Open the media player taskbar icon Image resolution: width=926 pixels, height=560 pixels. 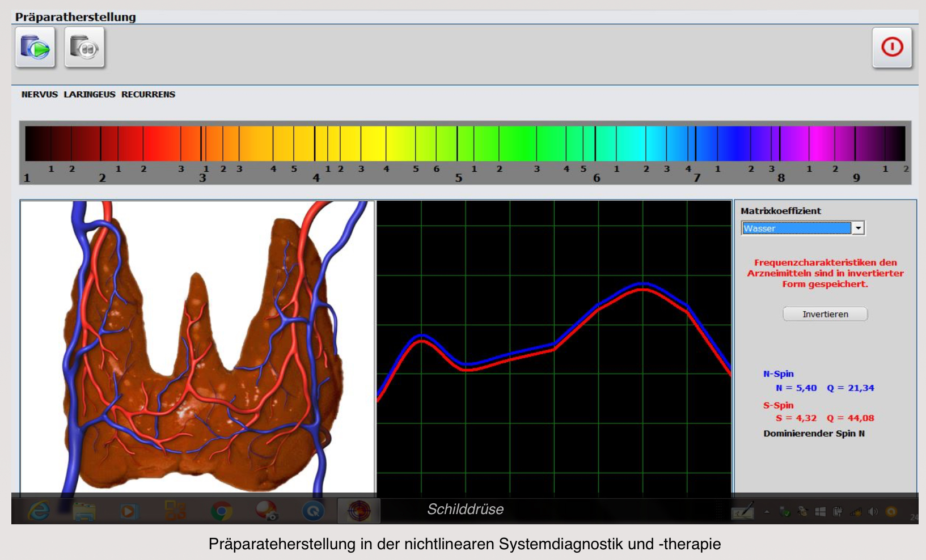(129, 511)
